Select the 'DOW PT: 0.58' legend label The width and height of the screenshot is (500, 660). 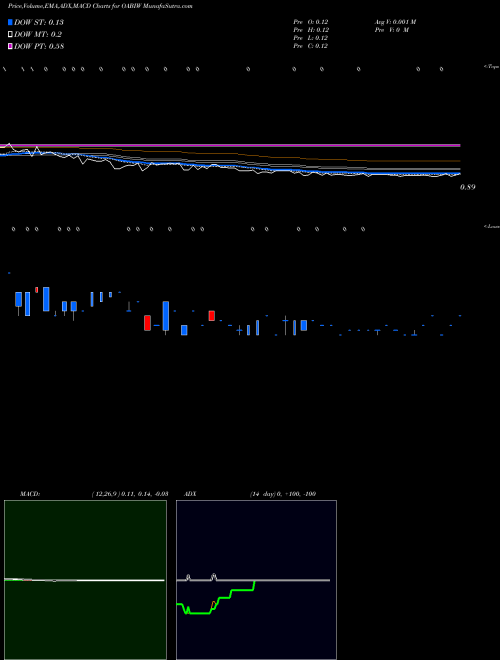pos(39,47)
